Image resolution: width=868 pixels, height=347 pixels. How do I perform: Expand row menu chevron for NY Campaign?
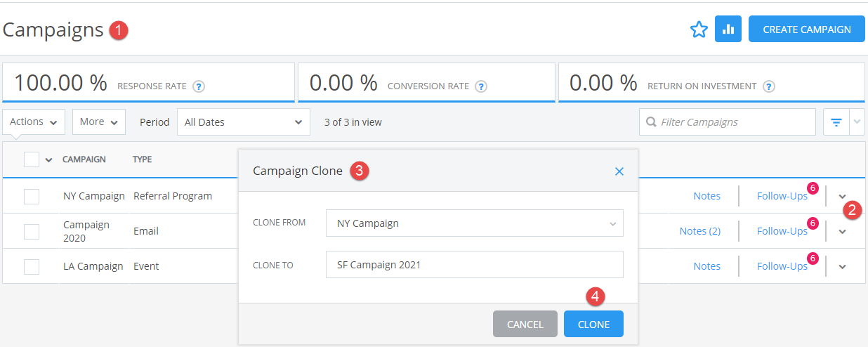(843, 196)
